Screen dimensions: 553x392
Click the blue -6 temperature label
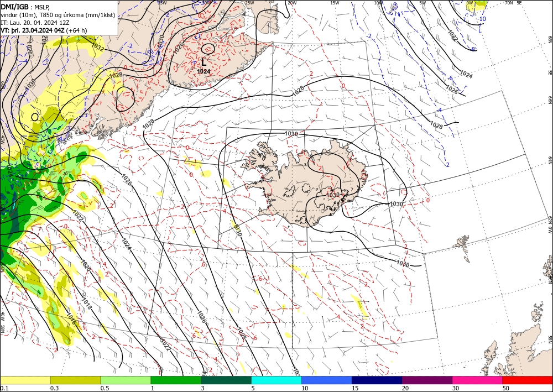(450, 79)
